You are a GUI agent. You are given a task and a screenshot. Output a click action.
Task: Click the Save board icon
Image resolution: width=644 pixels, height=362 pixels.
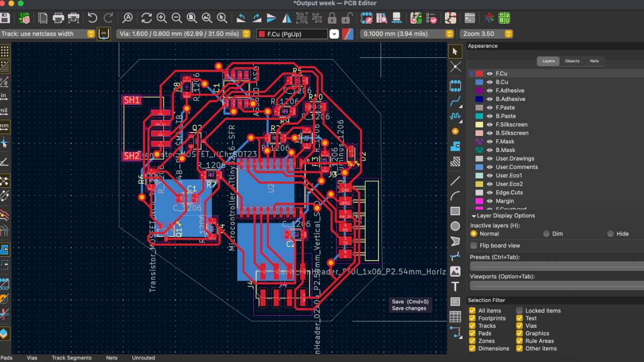[5, 18]
